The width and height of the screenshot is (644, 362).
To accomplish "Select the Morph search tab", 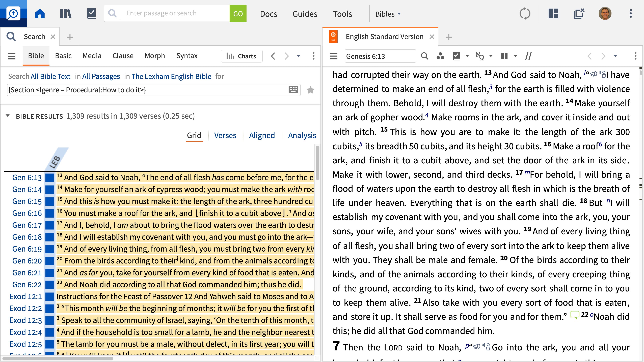I will click(155, 56).
